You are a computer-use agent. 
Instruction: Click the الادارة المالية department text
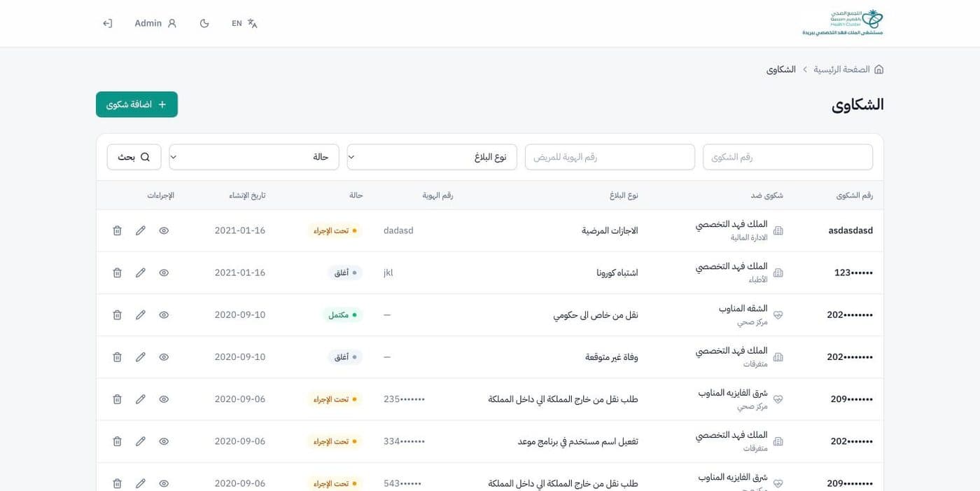pos(749,237)
